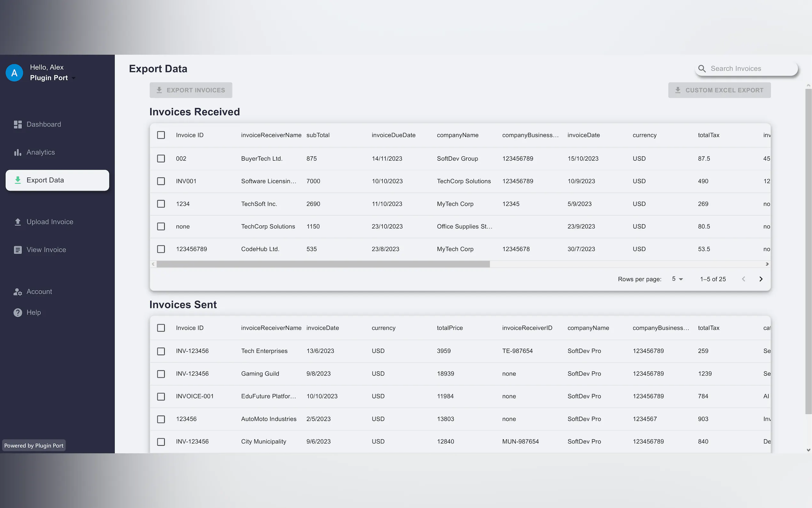
Task: Click the Upload Invoice arrow icon
Action: 18,222
